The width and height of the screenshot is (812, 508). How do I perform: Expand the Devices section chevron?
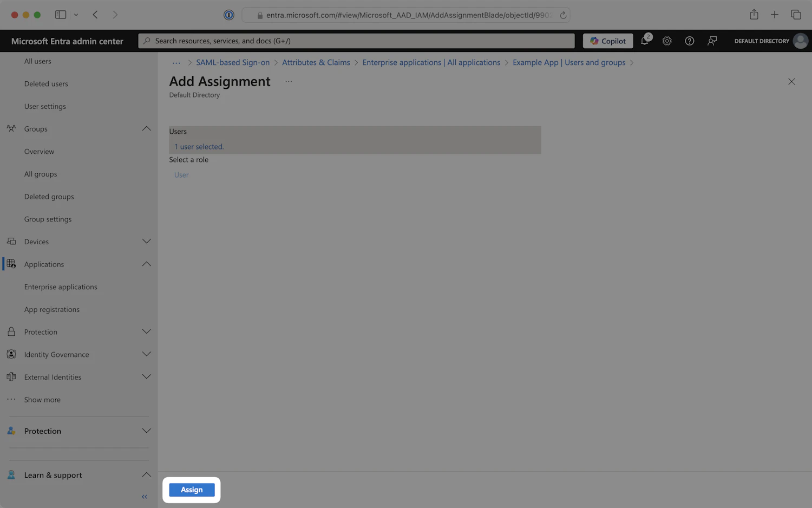[146, 242]
